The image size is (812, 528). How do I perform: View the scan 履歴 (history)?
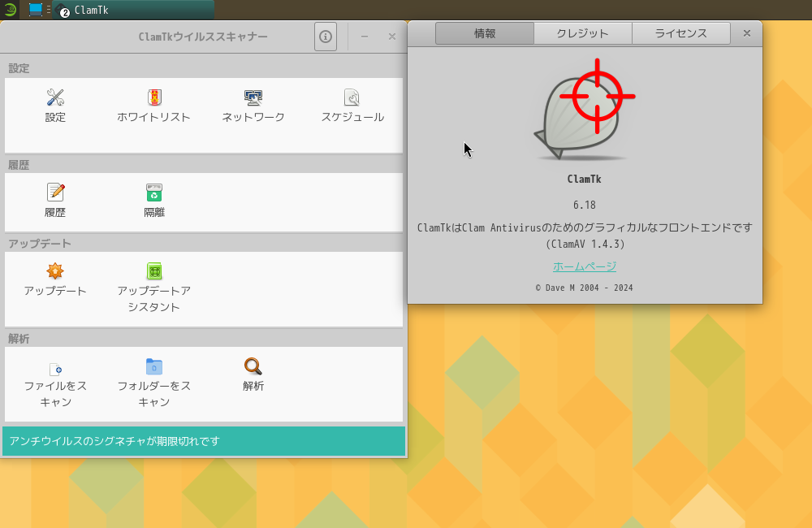coord(54,201)
